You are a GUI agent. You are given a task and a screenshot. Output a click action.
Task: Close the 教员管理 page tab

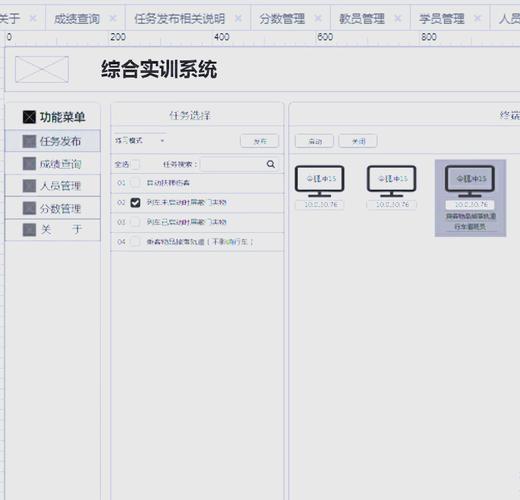398,18
